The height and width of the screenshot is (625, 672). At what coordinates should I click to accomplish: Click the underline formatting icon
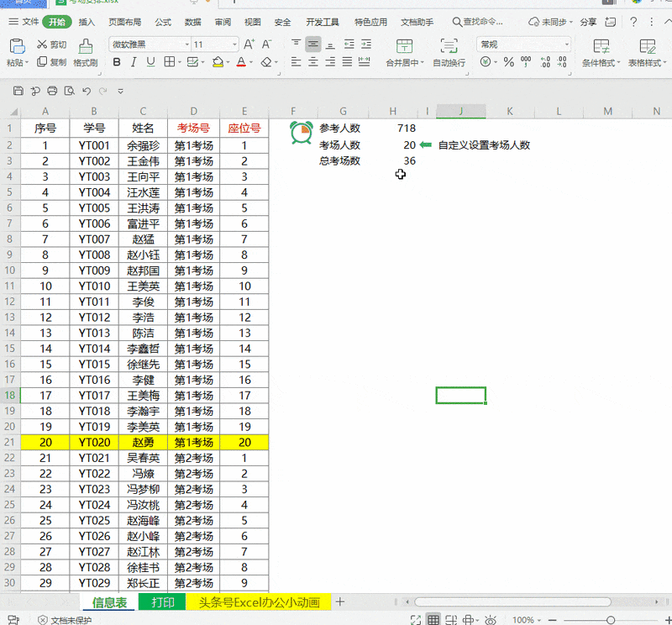pyautogui.click(x=151, y=62)
